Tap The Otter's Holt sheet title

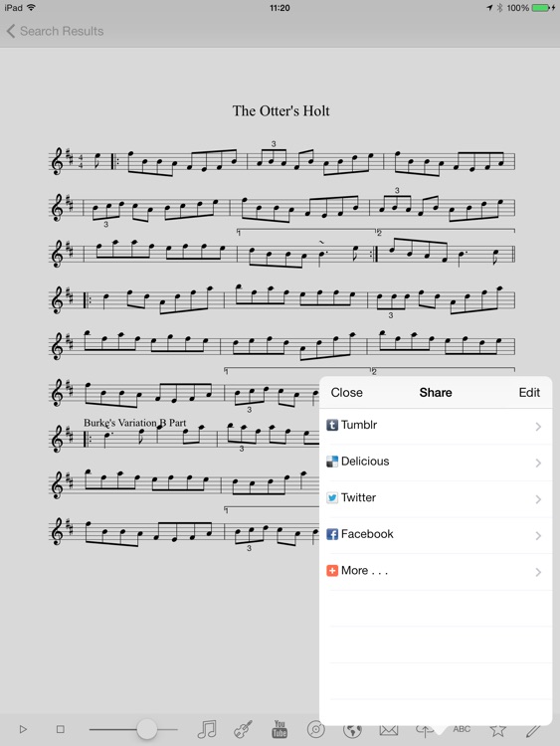coord(280,110)
